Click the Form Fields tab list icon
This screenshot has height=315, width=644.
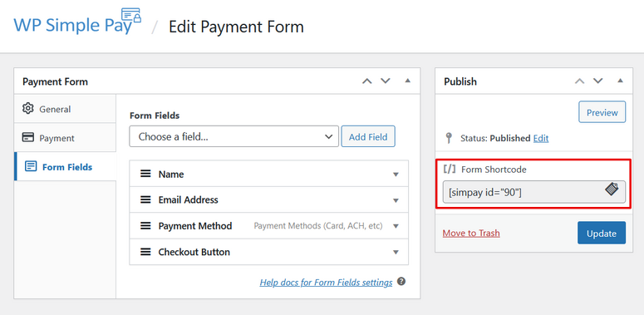tap(31, 166)
